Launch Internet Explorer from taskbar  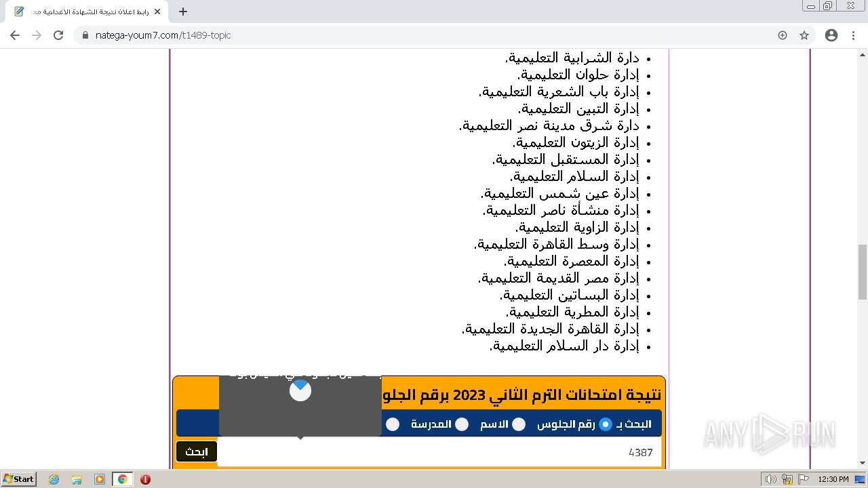[x=54, y=479]
